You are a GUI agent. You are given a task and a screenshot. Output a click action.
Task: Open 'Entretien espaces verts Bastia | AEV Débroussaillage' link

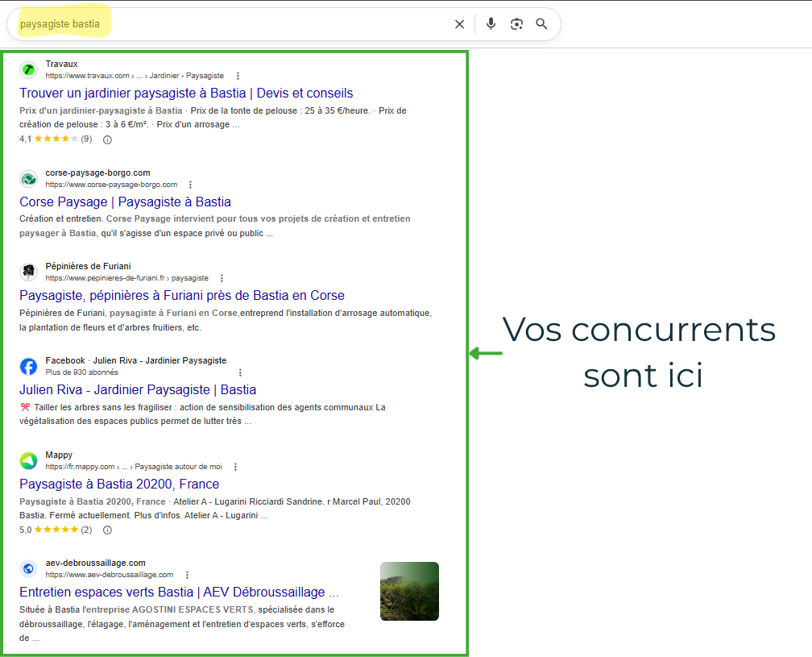point(179,593)
